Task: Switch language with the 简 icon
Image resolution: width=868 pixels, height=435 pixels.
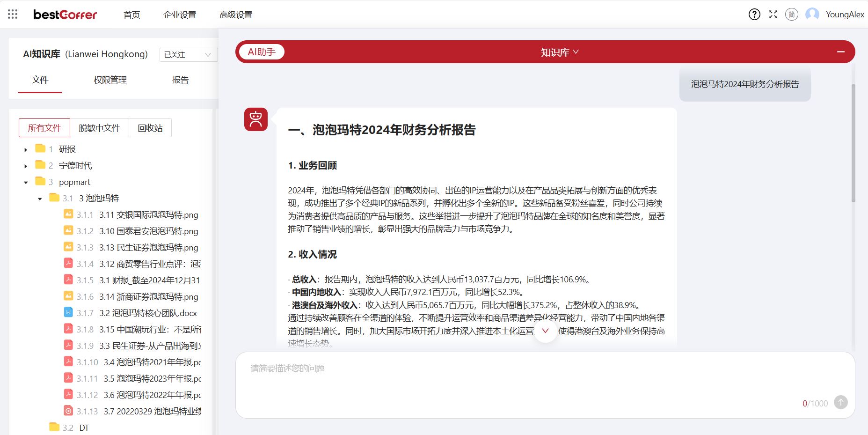Action: [x=792, y=15]
